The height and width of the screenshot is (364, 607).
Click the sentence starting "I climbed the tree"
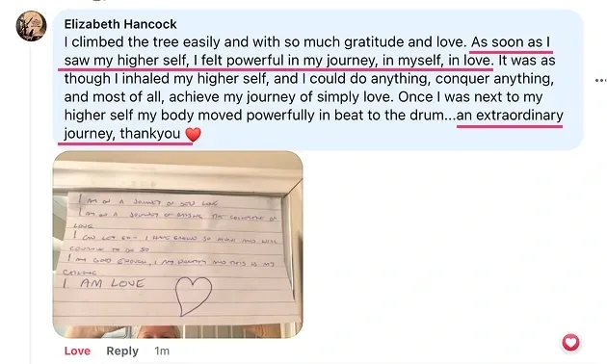pos(265,42)
